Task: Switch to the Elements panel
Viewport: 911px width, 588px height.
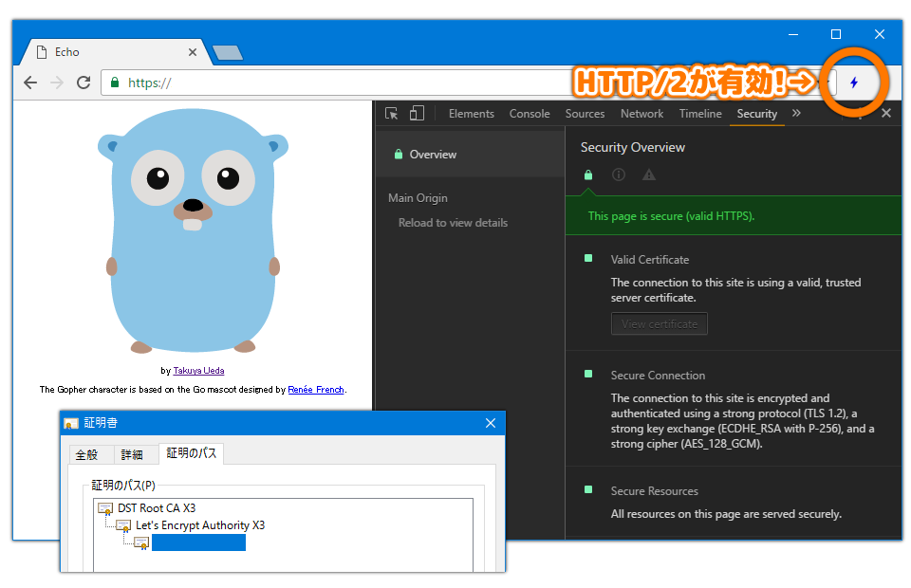Action: [472, 114]
